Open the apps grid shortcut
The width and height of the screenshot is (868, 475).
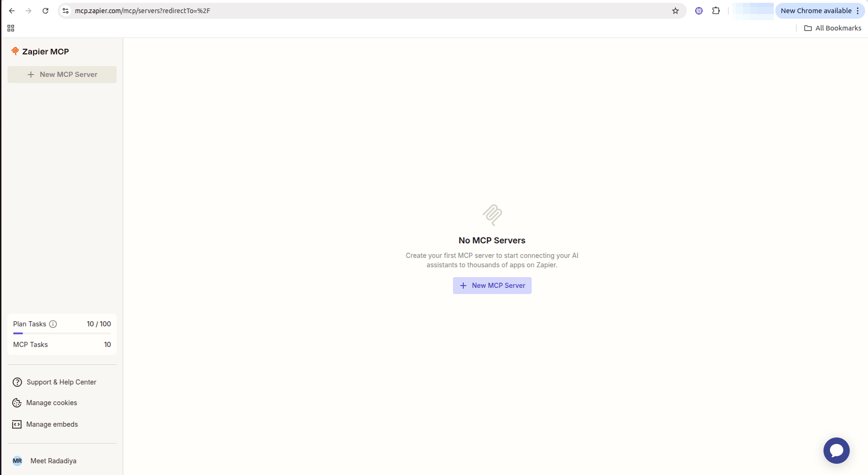point(11,28)
